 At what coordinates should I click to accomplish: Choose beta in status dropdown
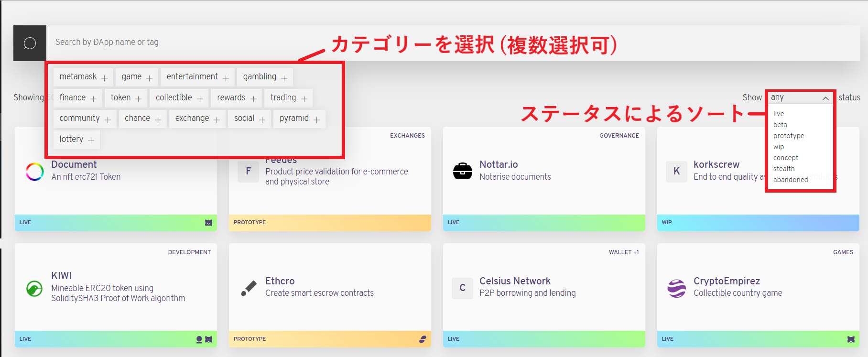click(780, 125)
